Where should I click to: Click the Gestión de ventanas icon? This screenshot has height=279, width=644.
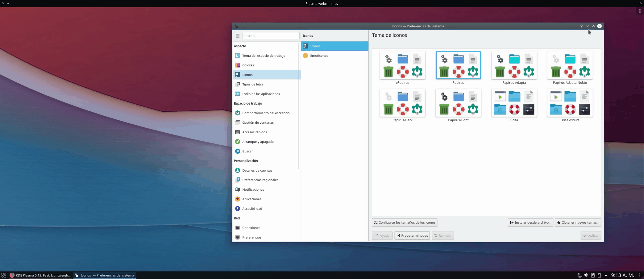pos(237,122)
